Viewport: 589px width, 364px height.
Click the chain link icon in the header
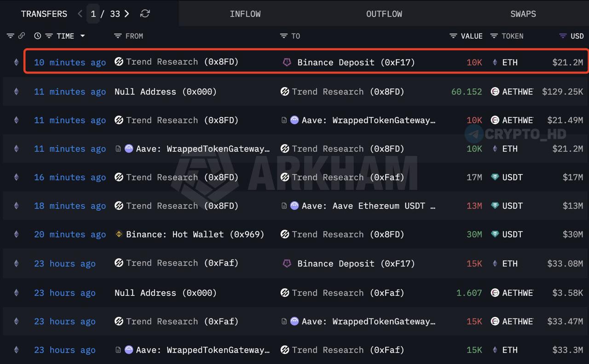tap(22, 35)
